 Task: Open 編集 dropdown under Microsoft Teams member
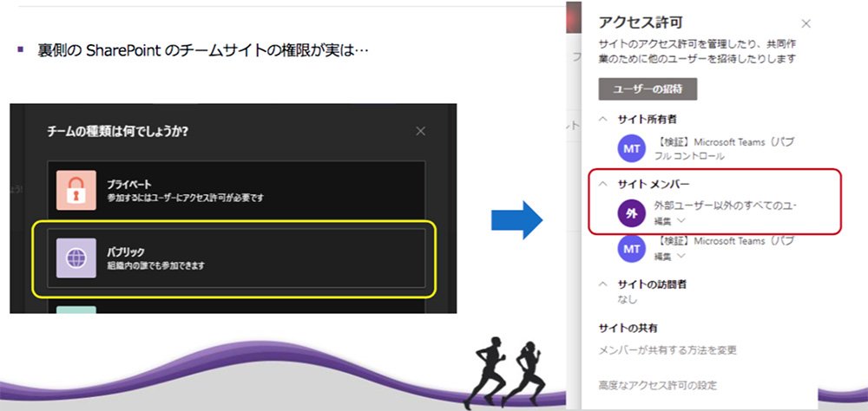click(670, 256)
